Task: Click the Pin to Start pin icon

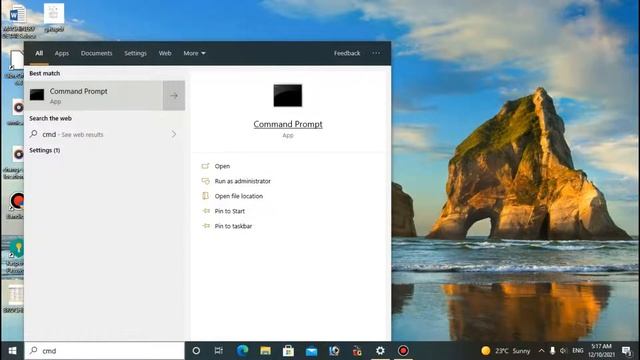Action: [x=205, y=211]
